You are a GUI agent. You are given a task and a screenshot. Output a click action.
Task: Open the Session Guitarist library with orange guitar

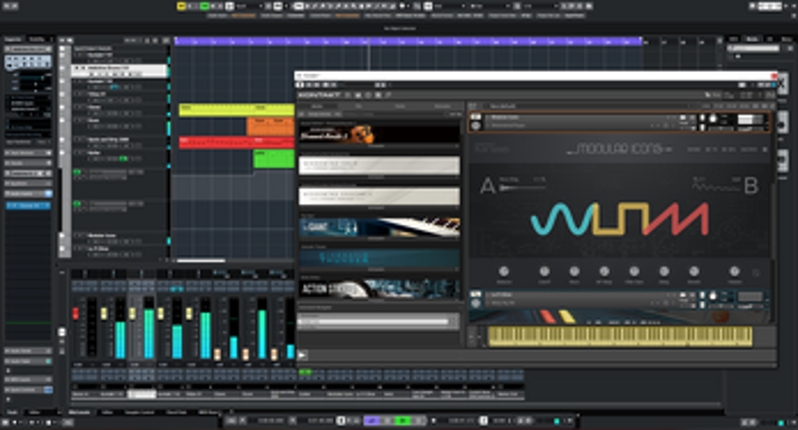(x=379, y=134)
